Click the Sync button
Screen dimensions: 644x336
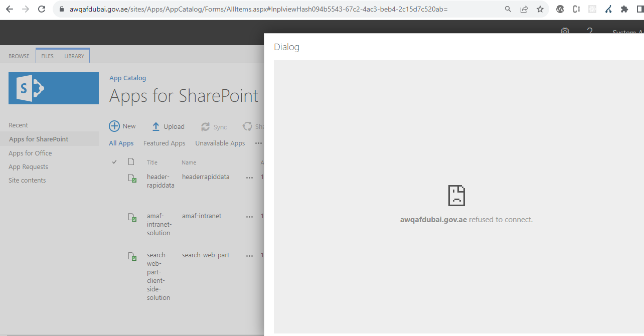click(214, 127)
